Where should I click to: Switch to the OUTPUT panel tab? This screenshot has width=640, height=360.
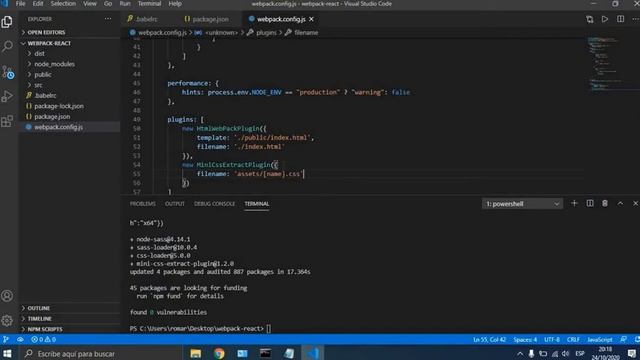pos(175,204)
